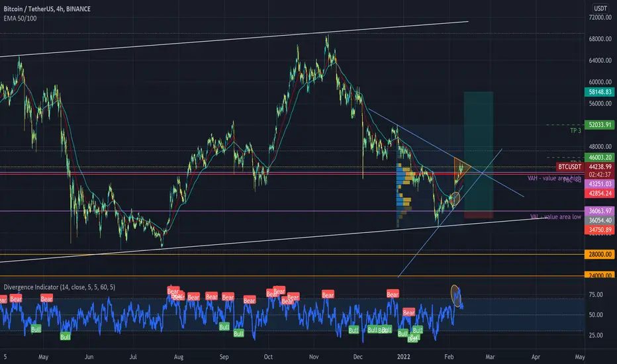
Task: Select the orange ellipse on the price candles
Action: click(x=455, y=199)
